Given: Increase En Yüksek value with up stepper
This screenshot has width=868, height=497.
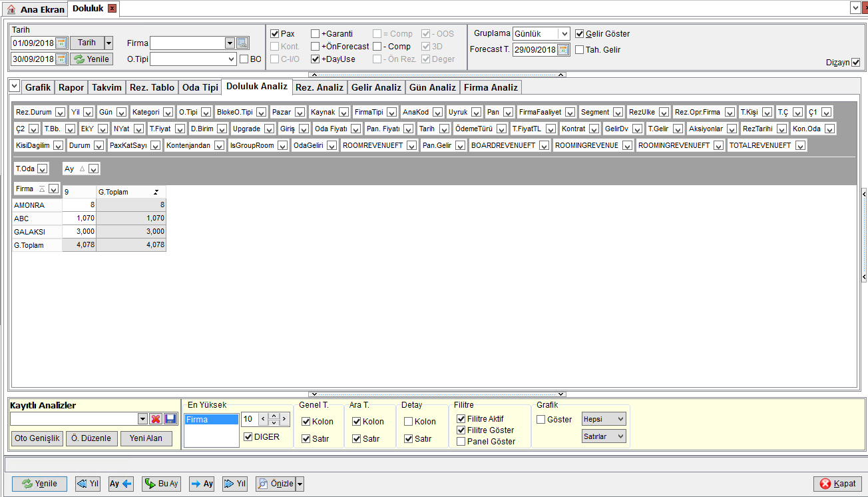Looking at the screenshot, I should click(273, 416).
